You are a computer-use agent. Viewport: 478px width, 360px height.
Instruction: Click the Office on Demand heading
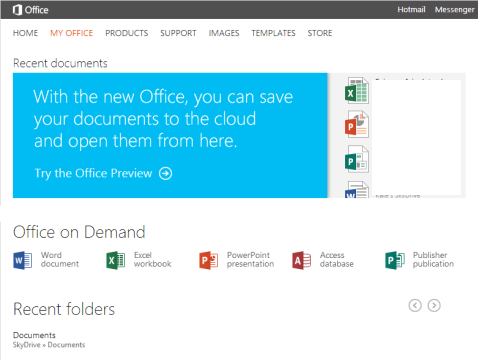(79, 232)
